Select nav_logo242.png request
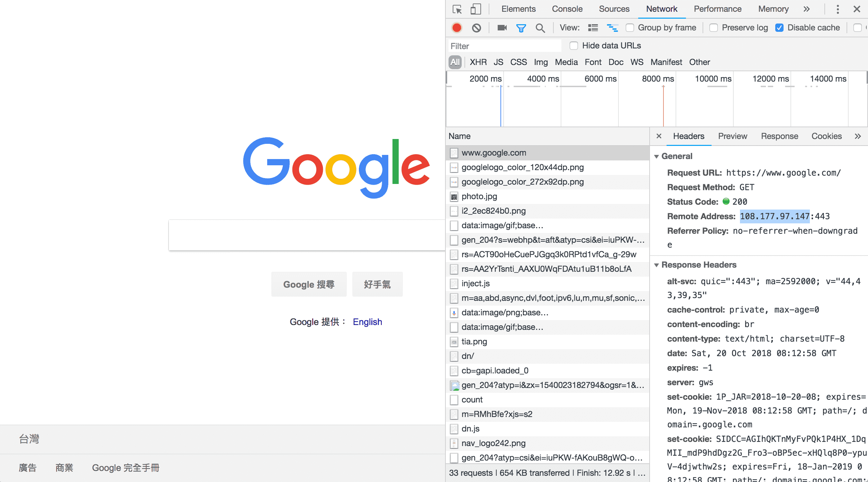 tap(548, 443)
